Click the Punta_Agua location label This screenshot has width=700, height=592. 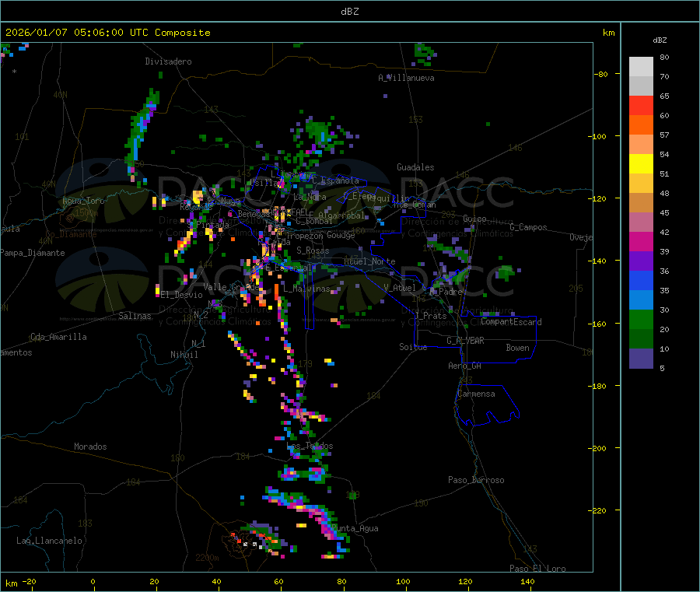(355, 528)
